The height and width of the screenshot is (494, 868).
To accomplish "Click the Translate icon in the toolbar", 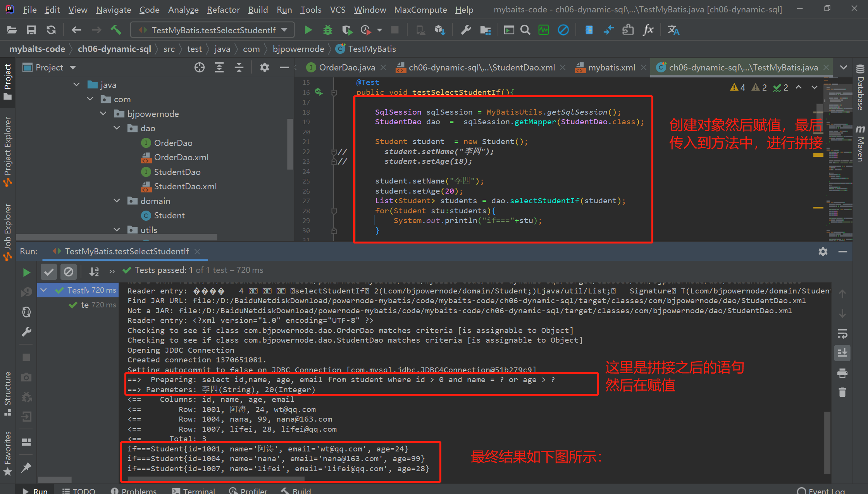I will pos(673,30).
